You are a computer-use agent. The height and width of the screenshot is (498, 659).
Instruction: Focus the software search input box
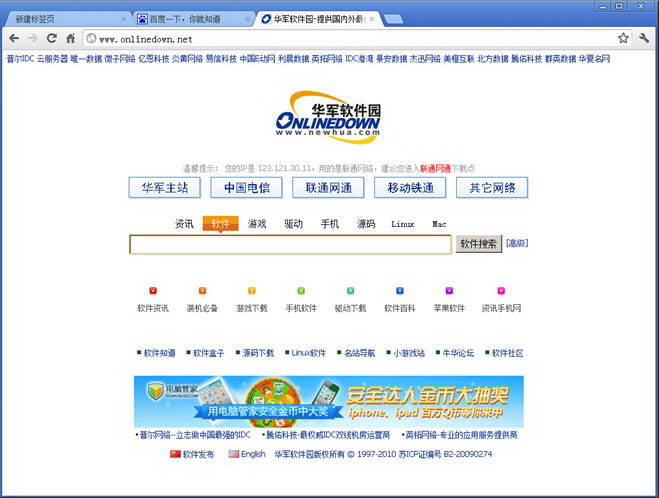(290, 245)
